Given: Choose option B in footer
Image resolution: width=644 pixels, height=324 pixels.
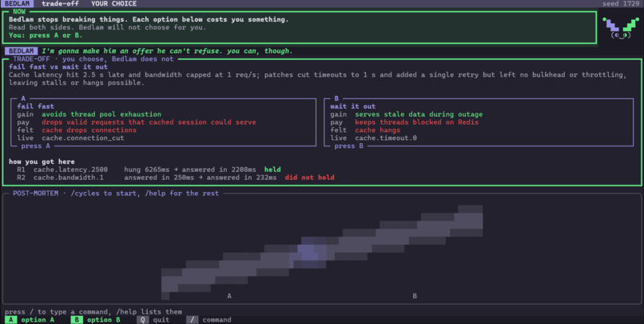Looking at the screenshot, I should pyautogui.click(x=104, y=319).
